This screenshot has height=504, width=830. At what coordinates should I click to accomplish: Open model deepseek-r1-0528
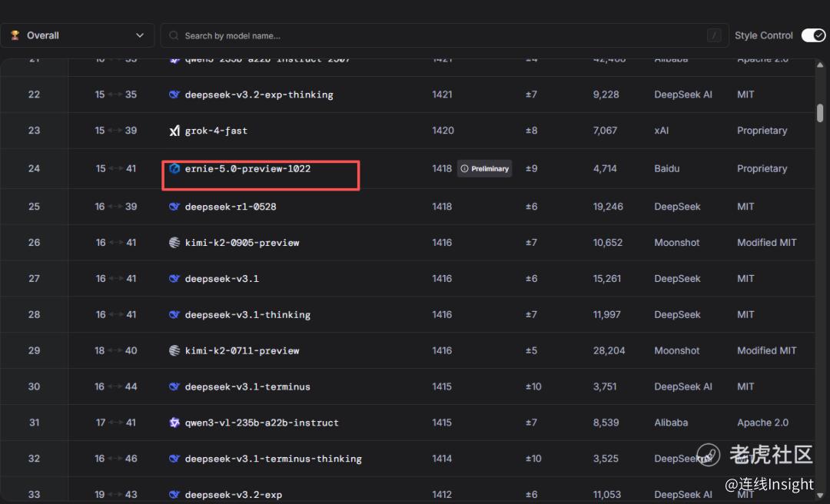click(231, 207)
